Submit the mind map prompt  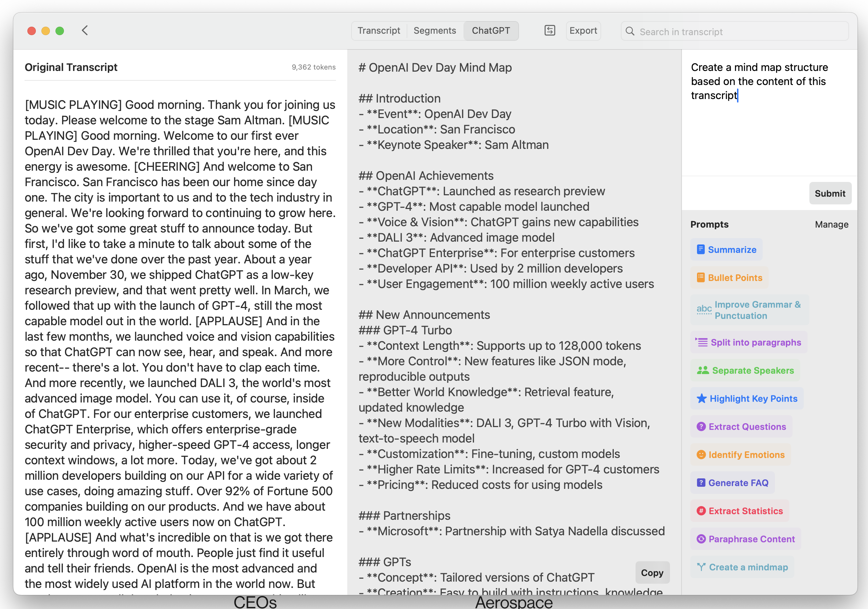[x=830, y=193]
